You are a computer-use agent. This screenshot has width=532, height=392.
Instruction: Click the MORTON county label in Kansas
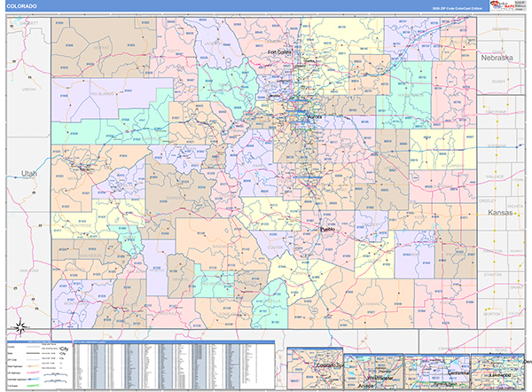tap(491, 314)
